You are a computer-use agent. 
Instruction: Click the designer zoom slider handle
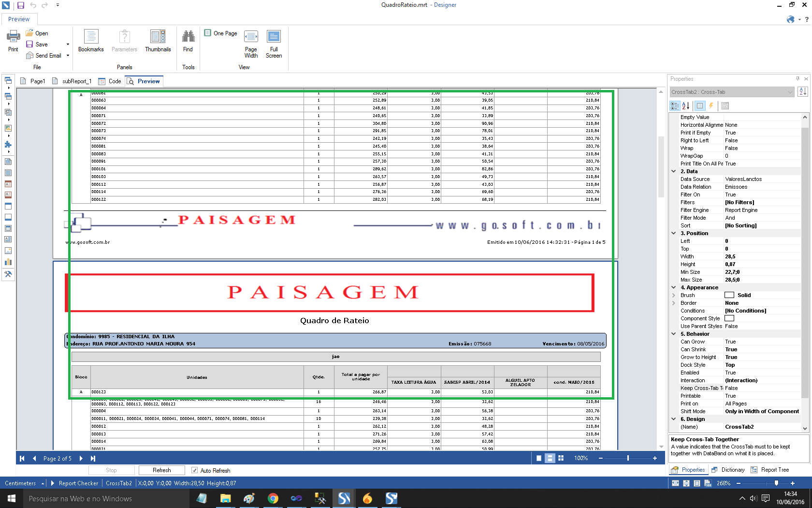776,483
